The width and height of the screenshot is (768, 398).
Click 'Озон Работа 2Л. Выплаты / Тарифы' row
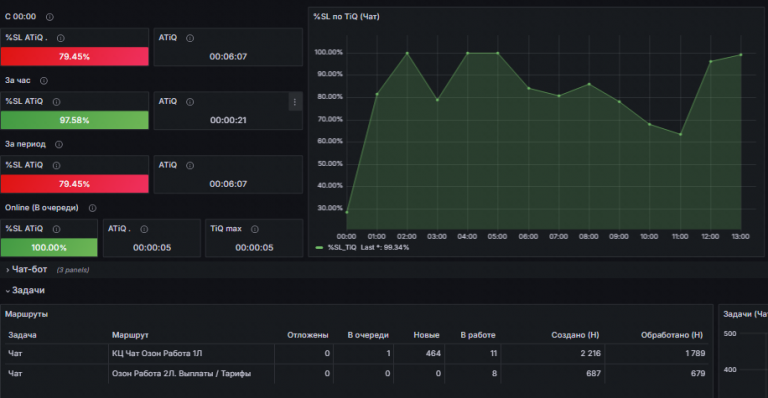357,374
